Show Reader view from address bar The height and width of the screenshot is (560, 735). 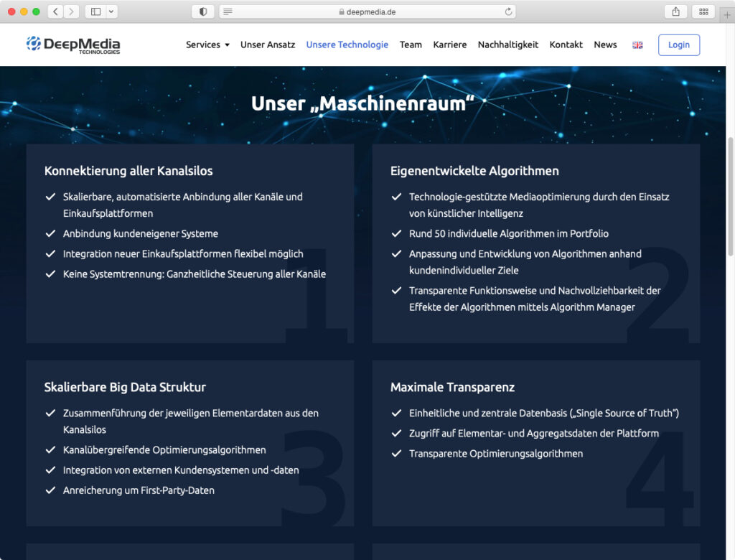point(228,11)
